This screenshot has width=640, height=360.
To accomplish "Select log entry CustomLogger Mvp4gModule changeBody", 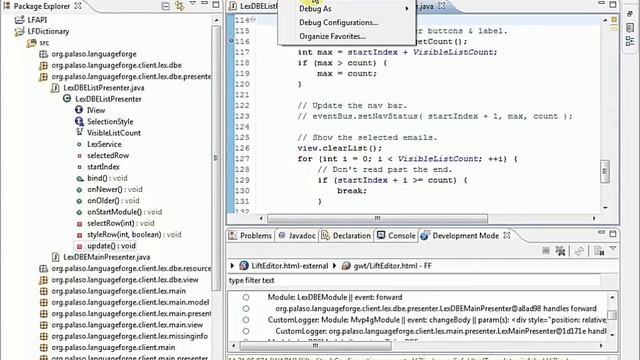I will click(437, 320).
